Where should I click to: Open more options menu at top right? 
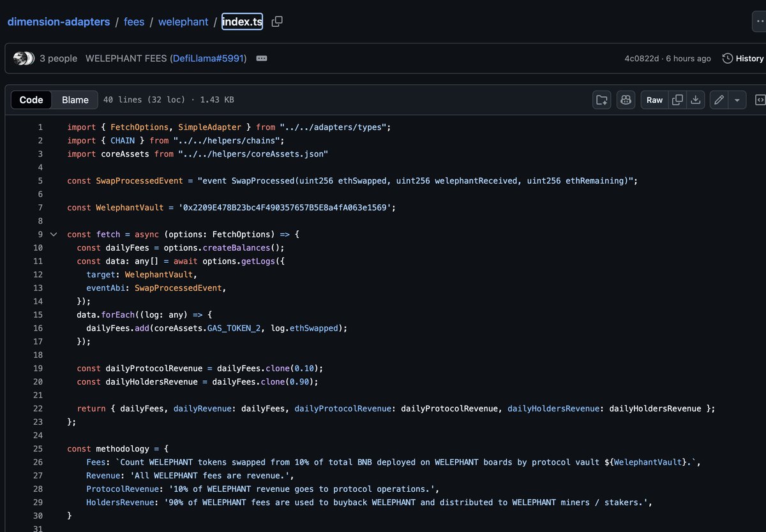click(759, 22)
